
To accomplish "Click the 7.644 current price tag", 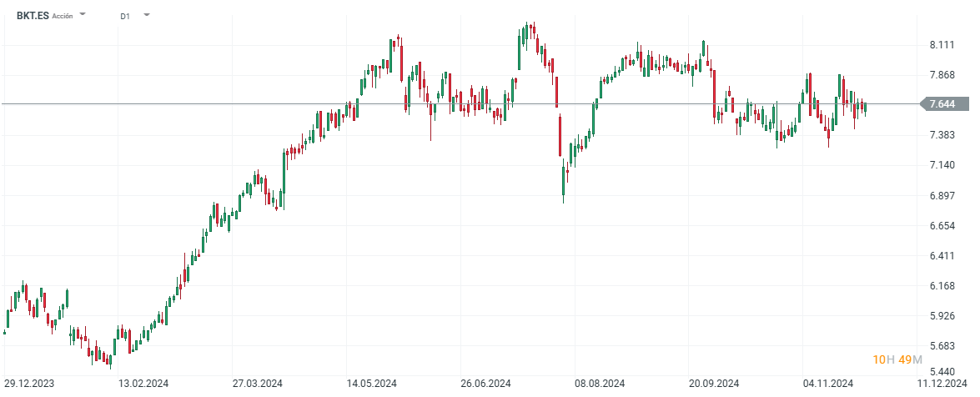I will 942,104.
